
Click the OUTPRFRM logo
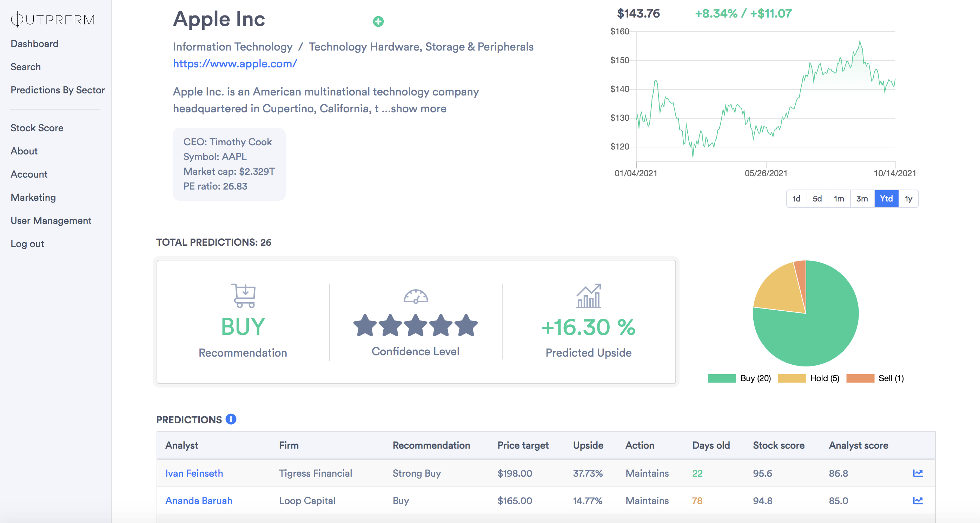pyautogui.click(x=53, y=19)
